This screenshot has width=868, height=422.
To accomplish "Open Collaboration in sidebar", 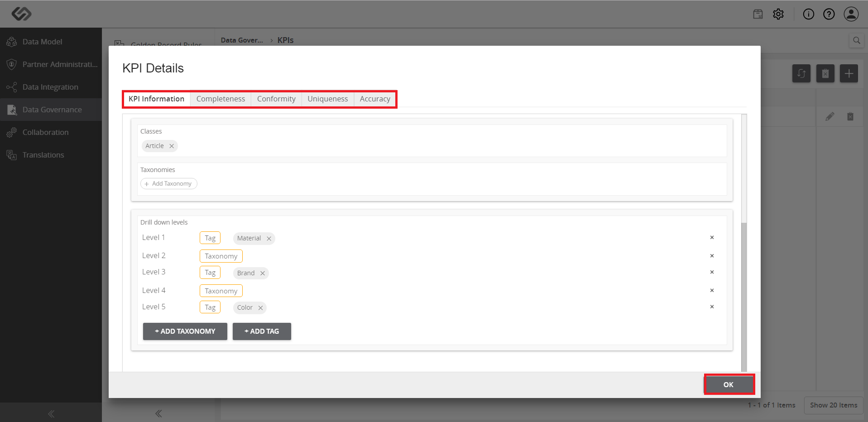I will (51, 132).
